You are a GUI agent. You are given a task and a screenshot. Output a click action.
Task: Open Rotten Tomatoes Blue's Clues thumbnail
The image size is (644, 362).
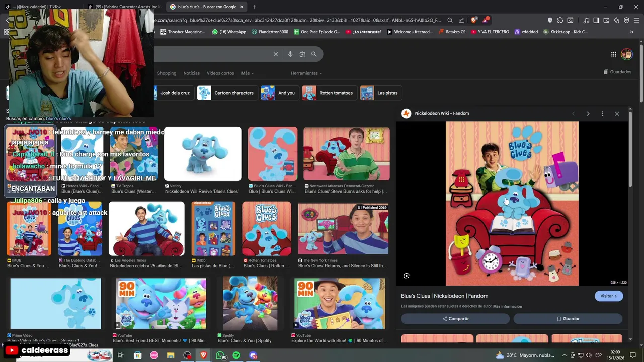pyautogui.click(x=267, y=229)
